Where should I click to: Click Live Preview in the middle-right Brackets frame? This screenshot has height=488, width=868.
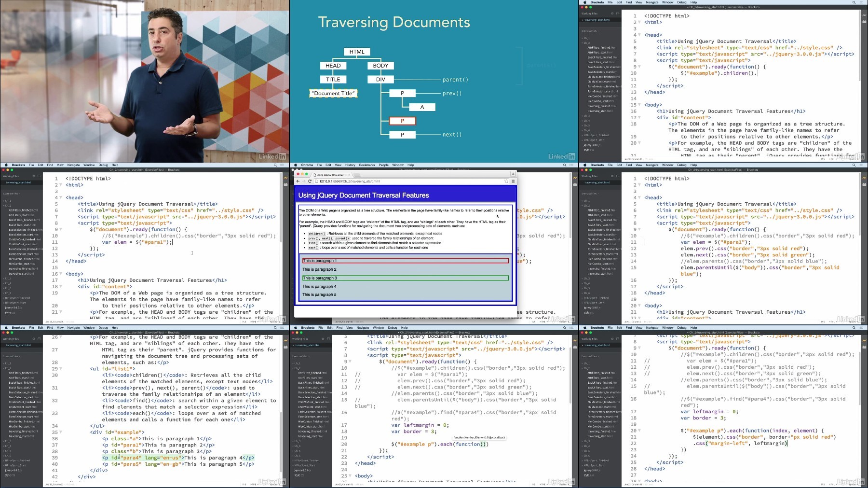coord(864,177)
